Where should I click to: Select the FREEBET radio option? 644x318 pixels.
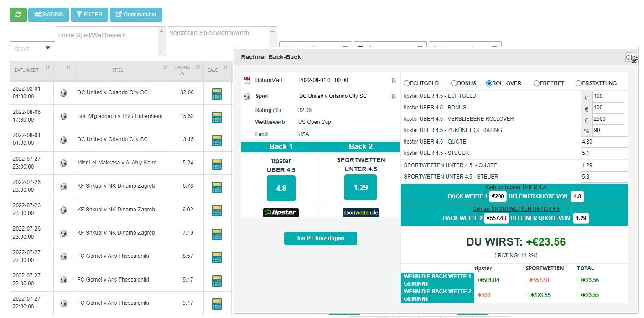pyautogui.click(x=536, y=83)
